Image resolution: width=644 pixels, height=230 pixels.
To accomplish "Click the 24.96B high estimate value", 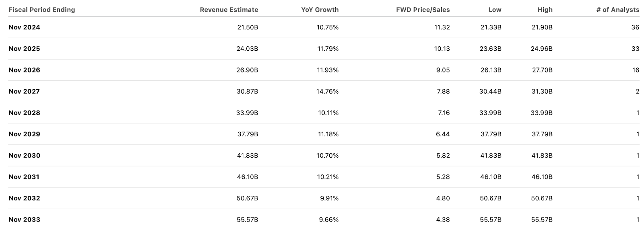I will [x=542, y=49].
